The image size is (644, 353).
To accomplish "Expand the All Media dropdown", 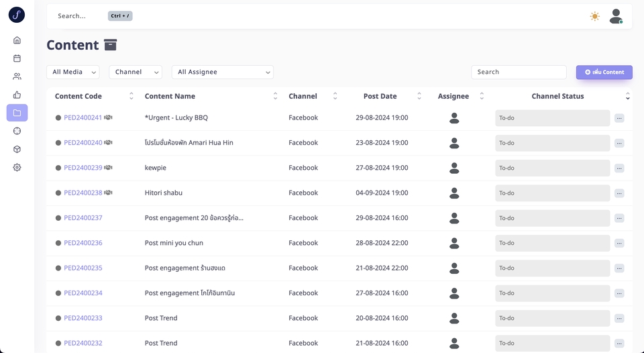I will (x=72, y=72).
